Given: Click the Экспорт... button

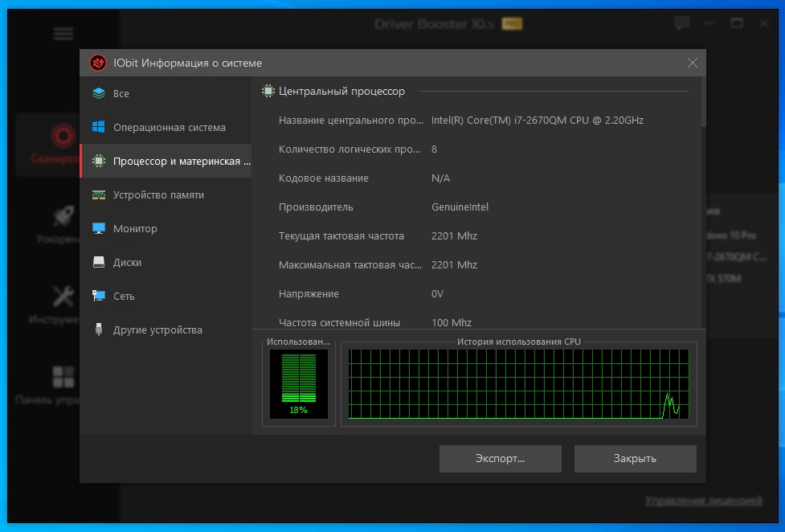Looking at the screenshot, I should (x=500, y=458).
